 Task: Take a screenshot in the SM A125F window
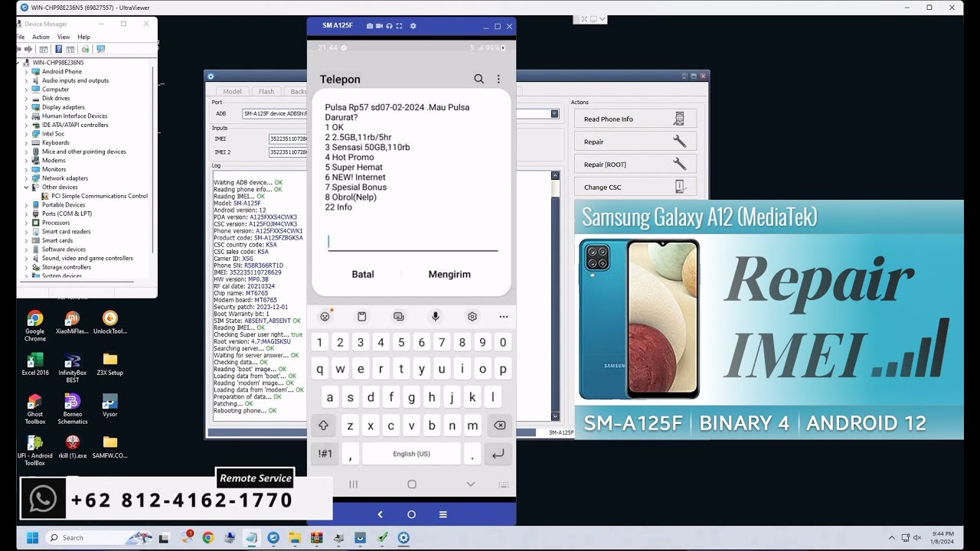point(370,26)
